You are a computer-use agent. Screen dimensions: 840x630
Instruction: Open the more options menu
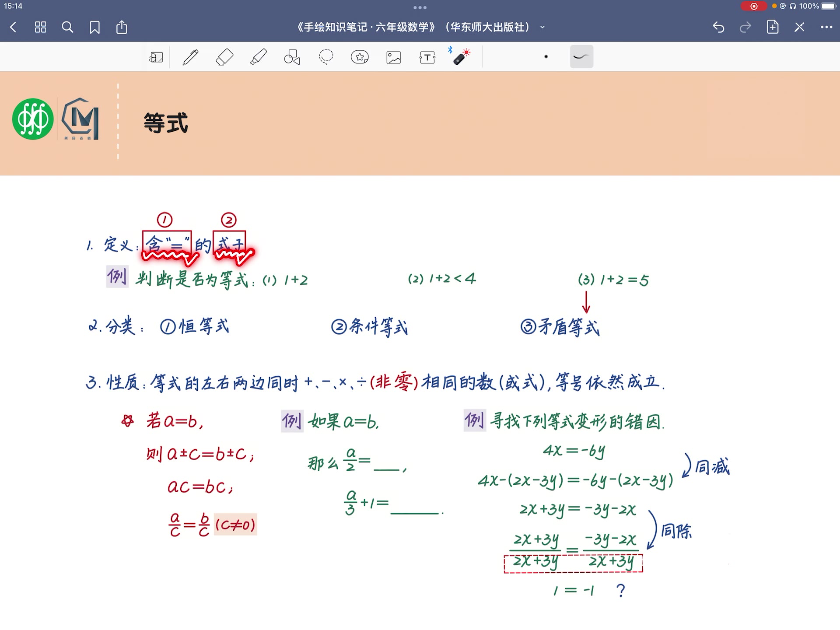(x=826, y=27)
